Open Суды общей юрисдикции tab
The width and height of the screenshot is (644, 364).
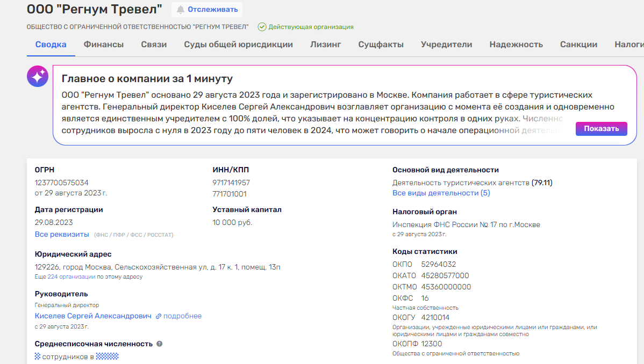[x=238, y=45]
